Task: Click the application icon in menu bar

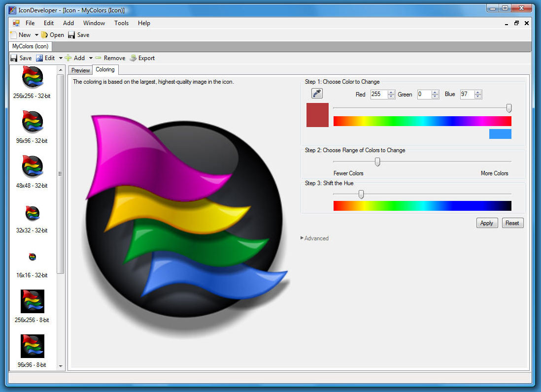Action: 16,23
